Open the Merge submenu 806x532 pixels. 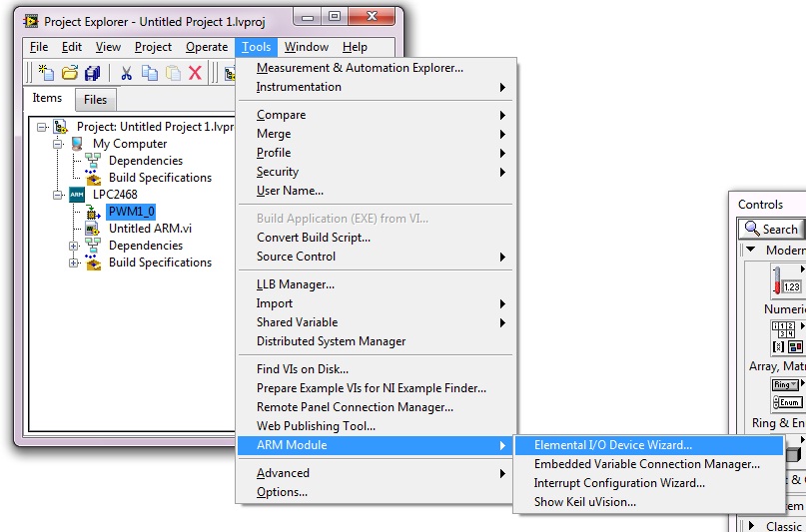[378, 134]
